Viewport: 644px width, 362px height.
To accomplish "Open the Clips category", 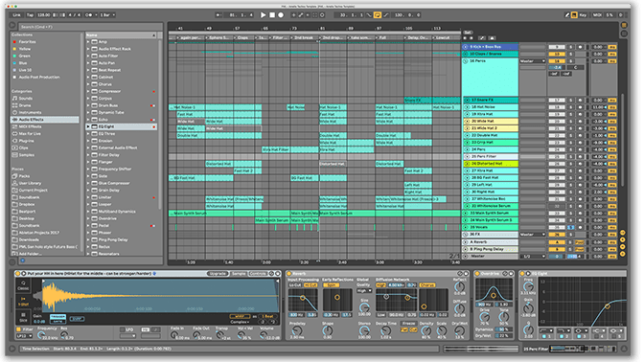I will pos(23,147).
